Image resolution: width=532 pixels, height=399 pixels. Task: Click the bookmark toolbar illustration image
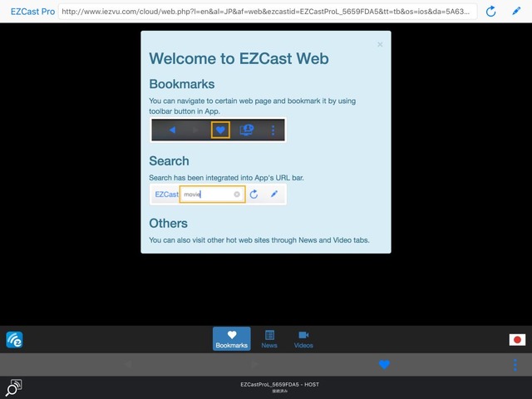[x=218, y=130]
